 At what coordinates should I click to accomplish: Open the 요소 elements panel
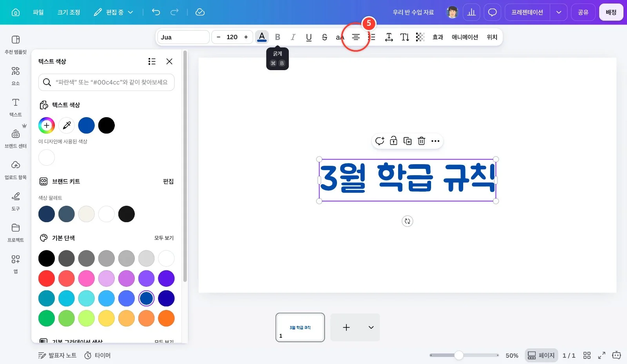(16, 76)
